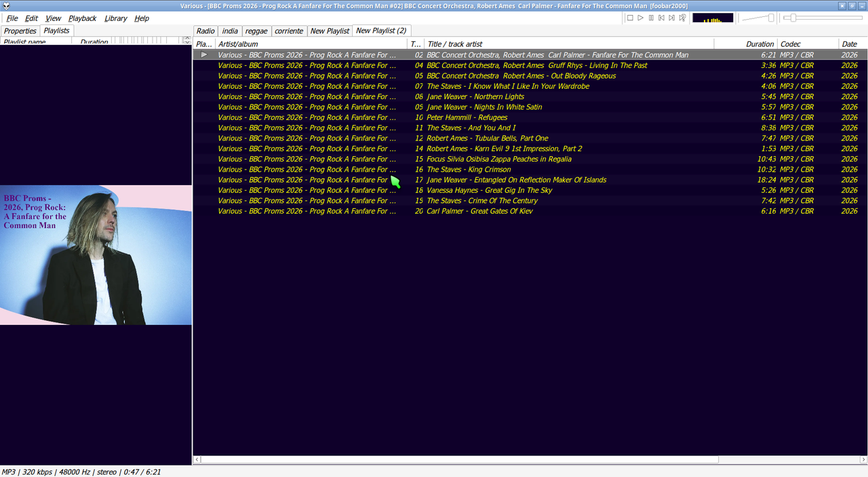868x477 pixels.
Task: Open the Edit menu
Action: [x=32, y=18]
